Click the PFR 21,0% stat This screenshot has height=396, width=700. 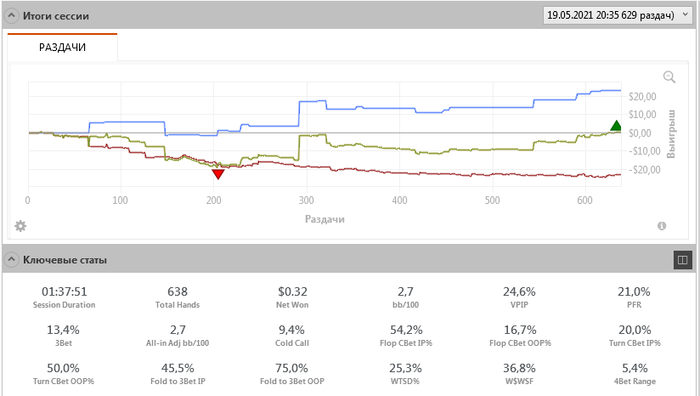[x=634, y=297]
